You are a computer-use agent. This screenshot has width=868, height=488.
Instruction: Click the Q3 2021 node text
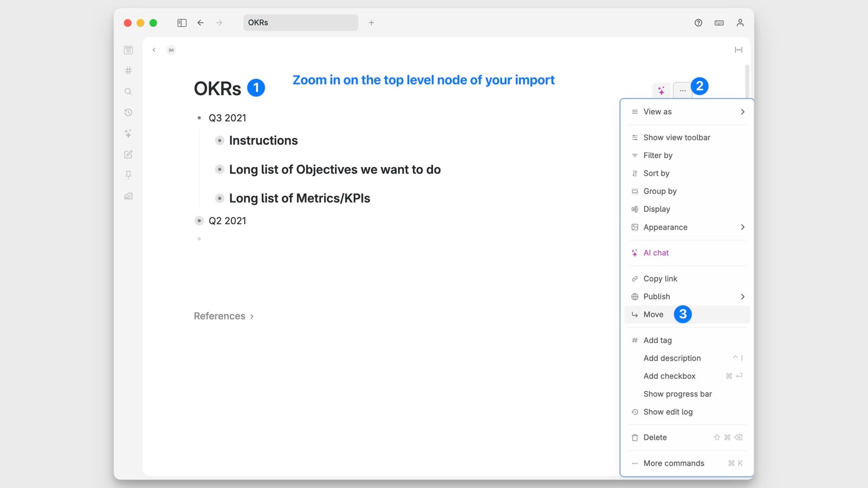coord(227,118)
